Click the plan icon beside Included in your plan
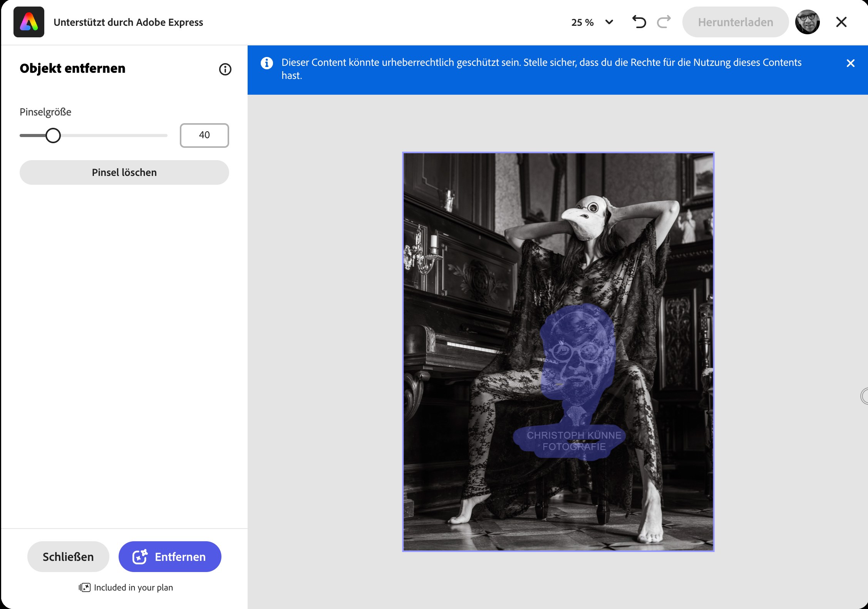The width and height of the screenshot is (868, 609). (x=85, y=587)
